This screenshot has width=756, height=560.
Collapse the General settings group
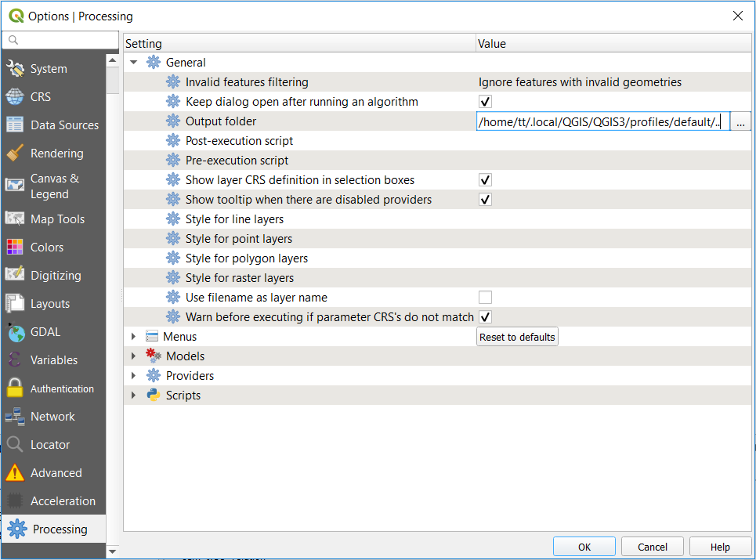133,63
